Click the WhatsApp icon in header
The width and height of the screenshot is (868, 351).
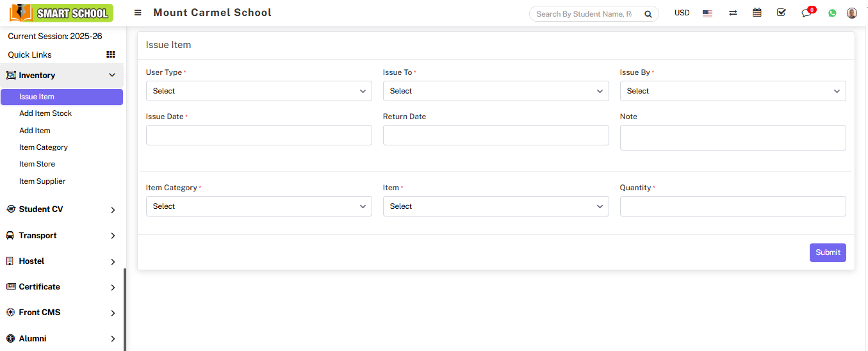click(x=832, y=13)
